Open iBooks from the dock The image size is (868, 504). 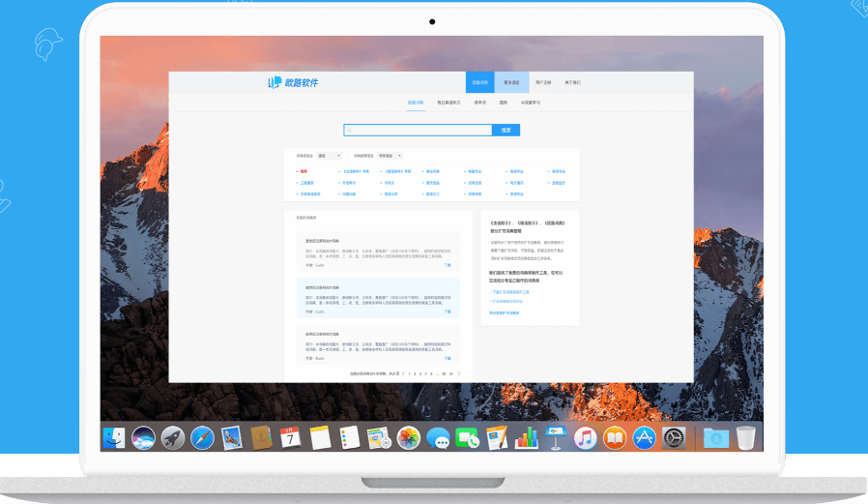pyautogui.click(x=615, y=437)
